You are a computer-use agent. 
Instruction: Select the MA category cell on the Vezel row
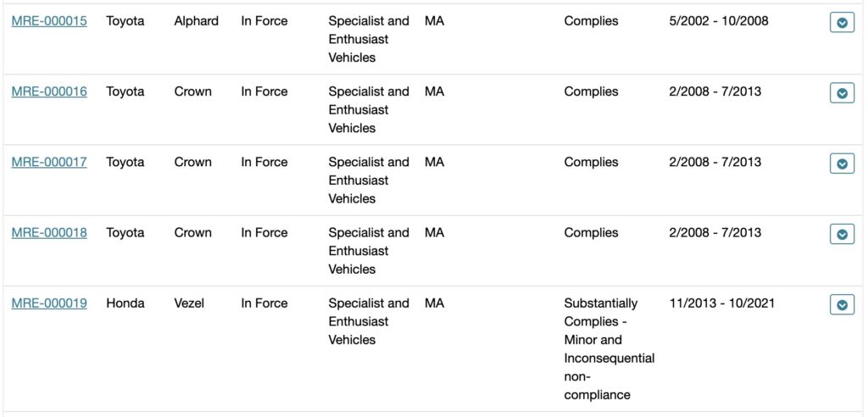pyautogui.click(x=435, y=303)
